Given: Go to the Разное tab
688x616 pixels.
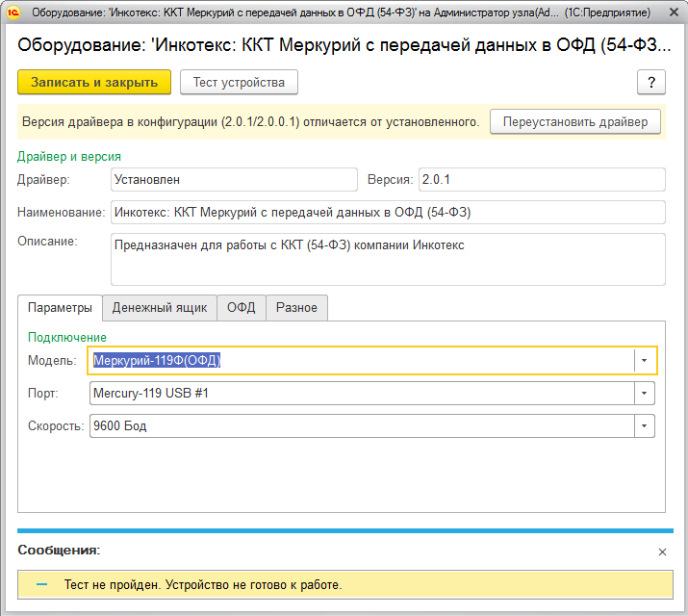Looking at the screenshot, I should pyautogui.click(x=297, y=308).
